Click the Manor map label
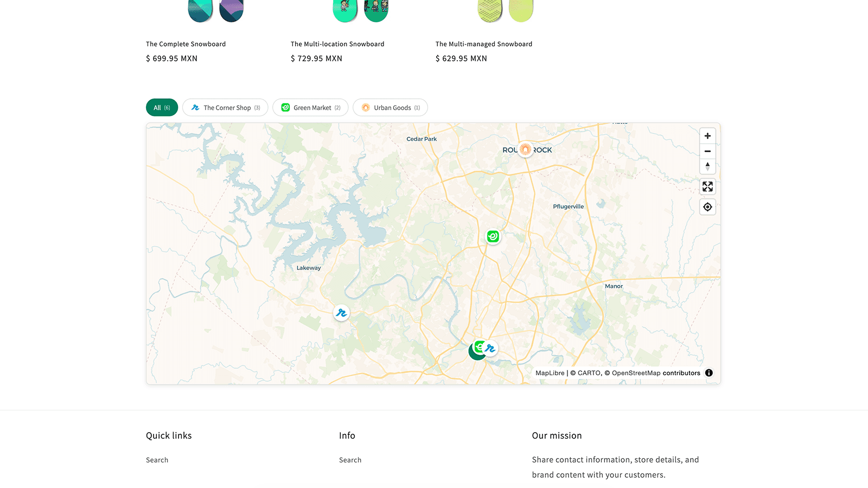 pos(614,286)
